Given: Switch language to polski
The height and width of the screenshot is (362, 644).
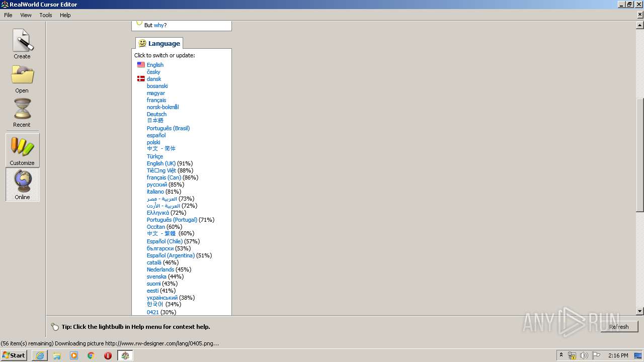Looking at the screenshot, I should pos(153,142).
